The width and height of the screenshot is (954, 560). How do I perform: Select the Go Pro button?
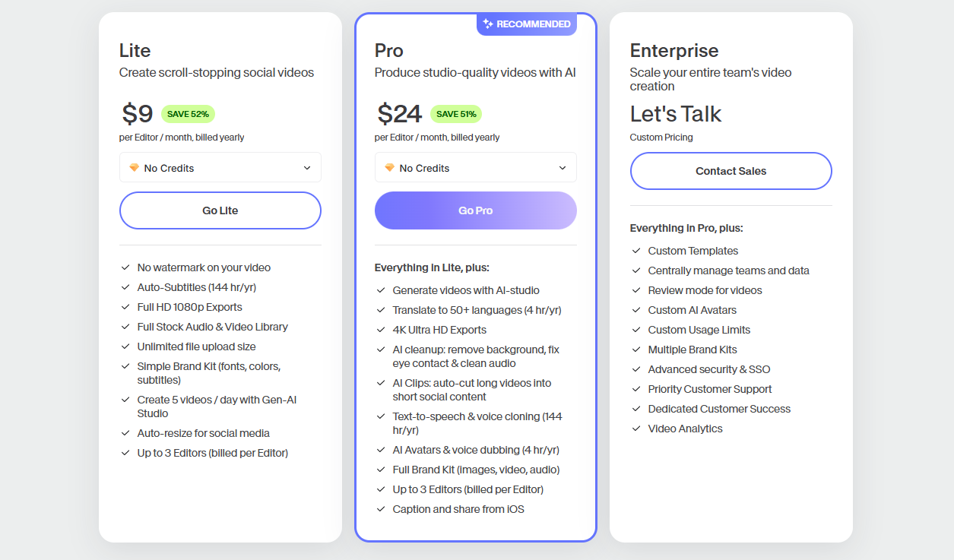click(476, 210)
